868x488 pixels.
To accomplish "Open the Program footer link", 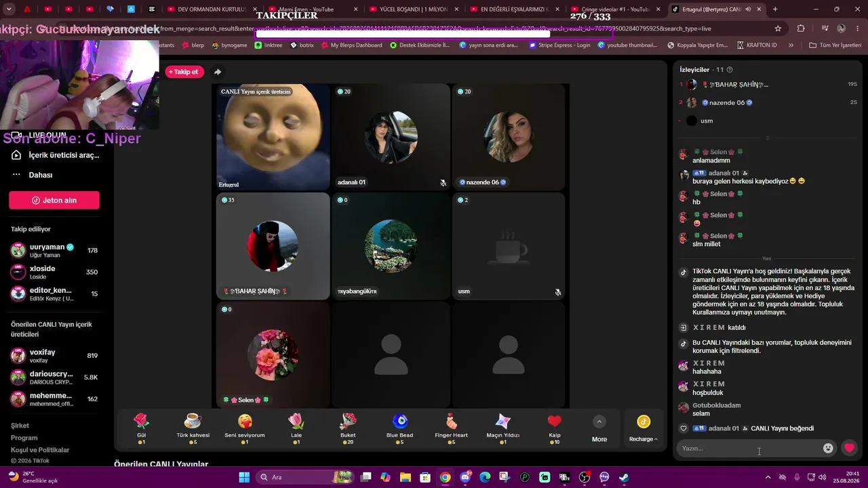I will point(24,438).
